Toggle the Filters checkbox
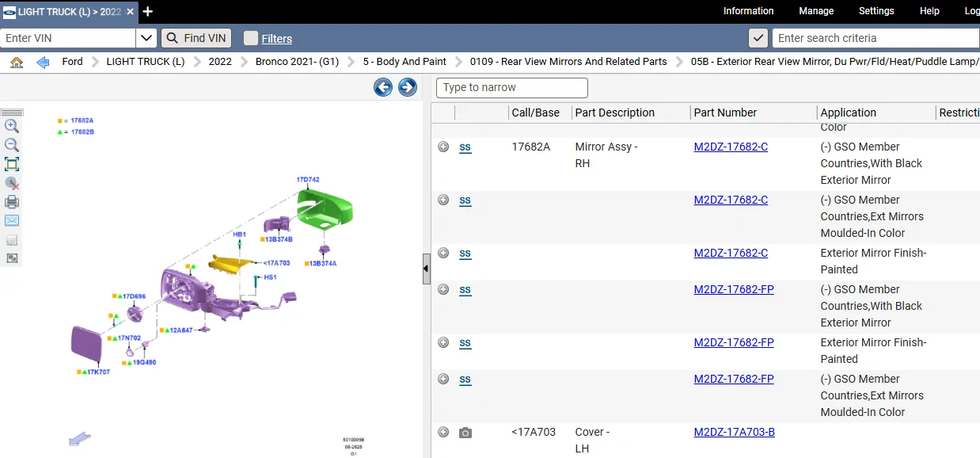 [x=251, y=38]
